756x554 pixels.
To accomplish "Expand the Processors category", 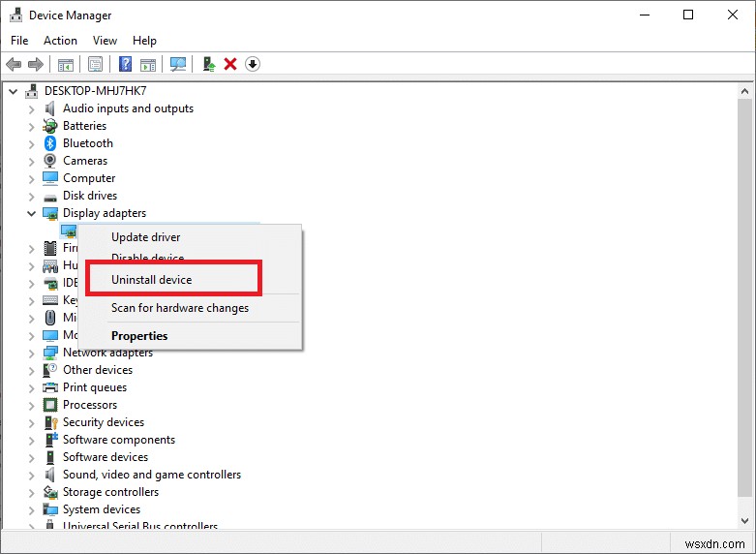I will [x=31, y=406].
